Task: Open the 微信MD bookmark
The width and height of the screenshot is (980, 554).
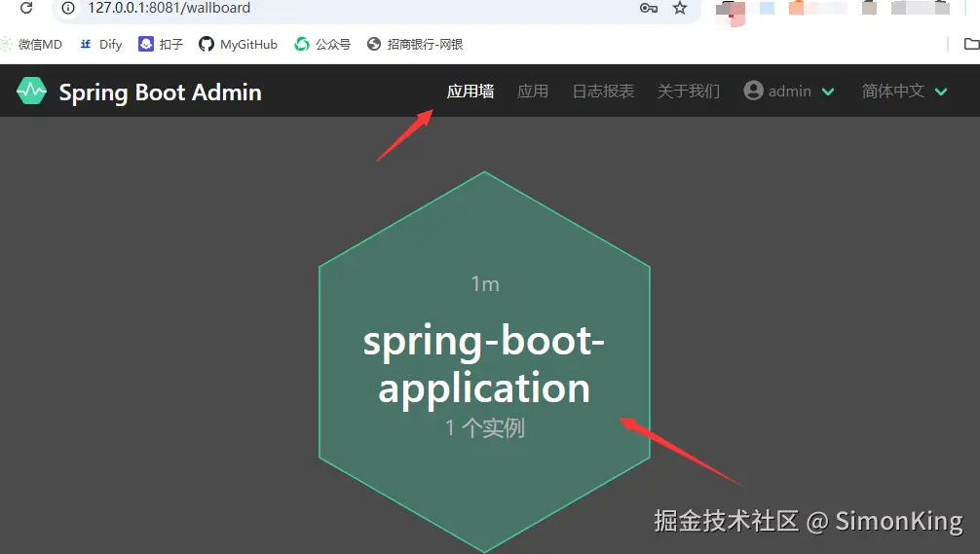Action: (32, 45)
